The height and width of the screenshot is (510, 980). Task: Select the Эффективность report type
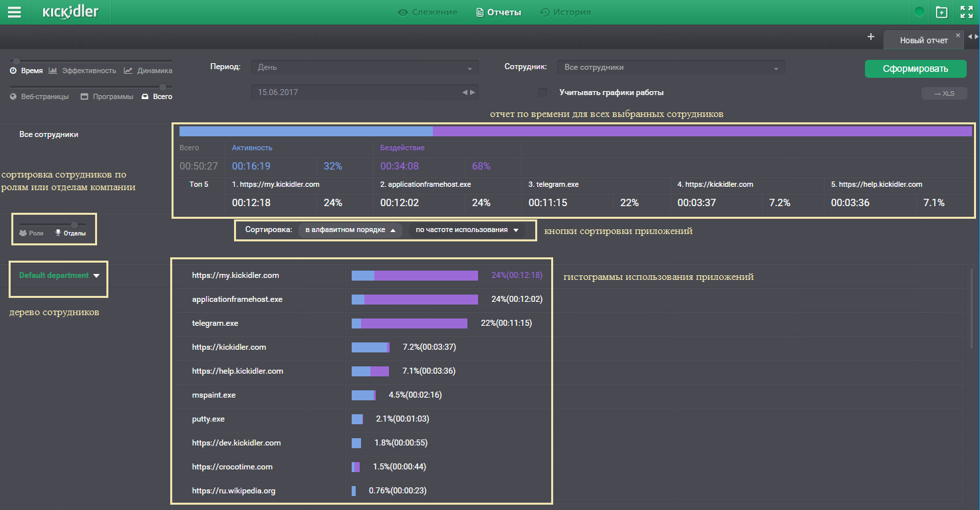(82, 70)
